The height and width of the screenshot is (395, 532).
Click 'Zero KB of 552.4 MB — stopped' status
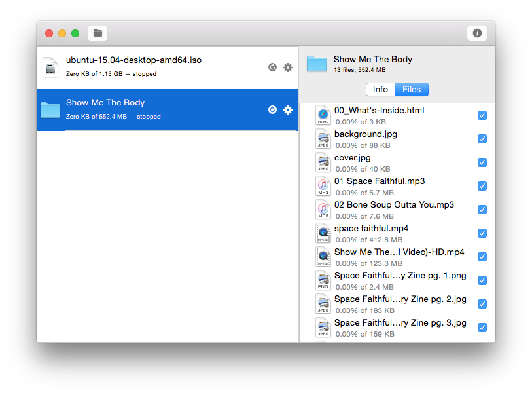pos(113,117)
